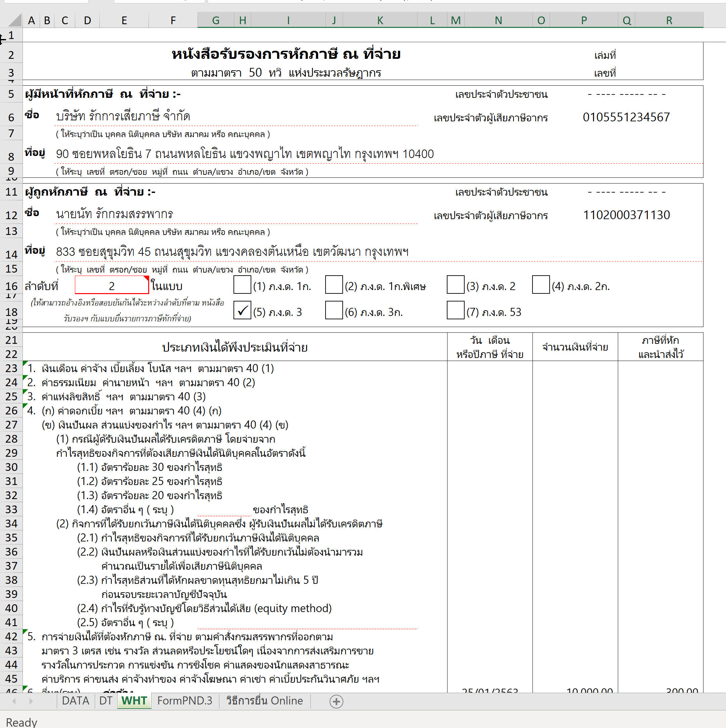Select column header F

[x=173, y=20]
